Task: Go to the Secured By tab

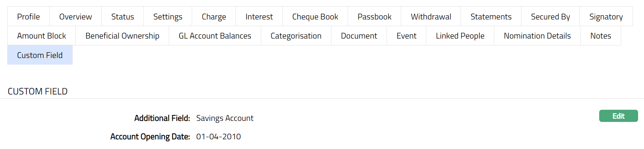Action: click(x=551, y=17)
